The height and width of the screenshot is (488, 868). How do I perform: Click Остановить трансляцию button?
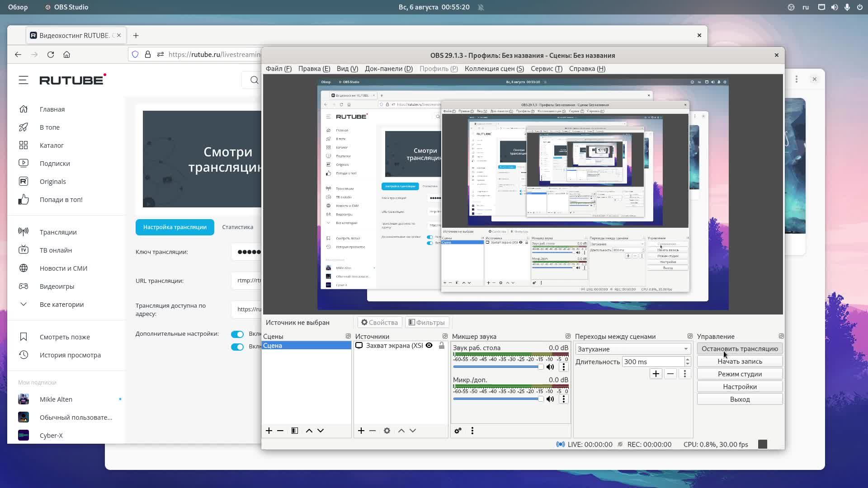coord(740,349)
